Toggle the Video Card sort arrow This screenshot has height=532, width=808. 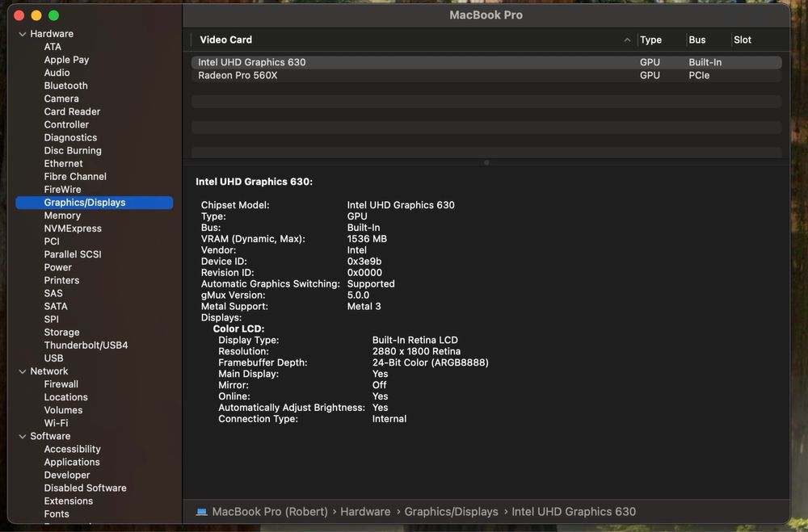[x=627, y=40]
